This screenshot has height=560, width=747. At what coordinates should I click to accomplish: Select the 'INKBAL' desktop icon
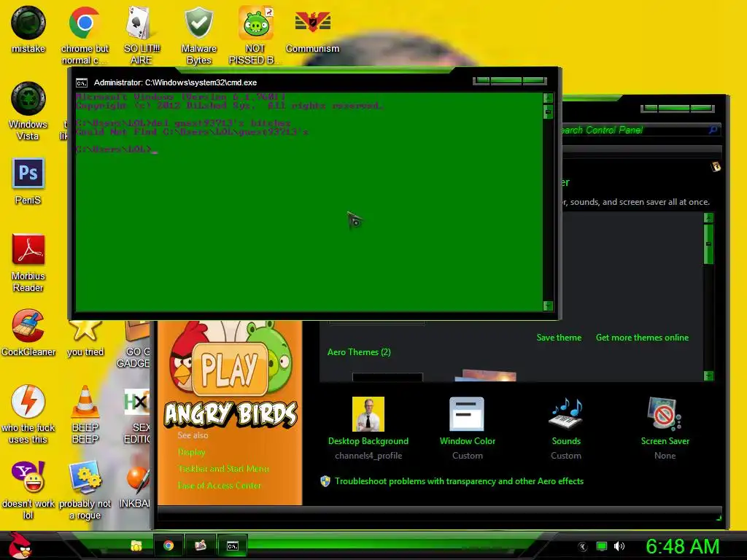click(x=135, y=485)
